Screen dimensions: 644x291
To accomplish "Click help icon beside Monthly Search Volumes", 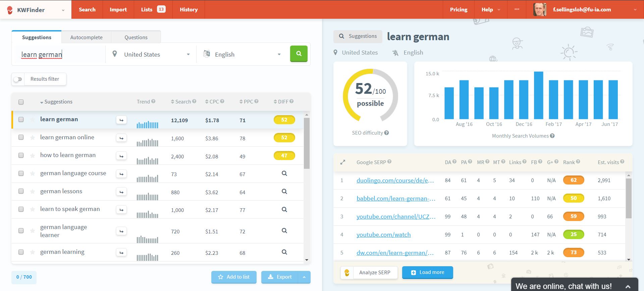I will pos(552,136).
